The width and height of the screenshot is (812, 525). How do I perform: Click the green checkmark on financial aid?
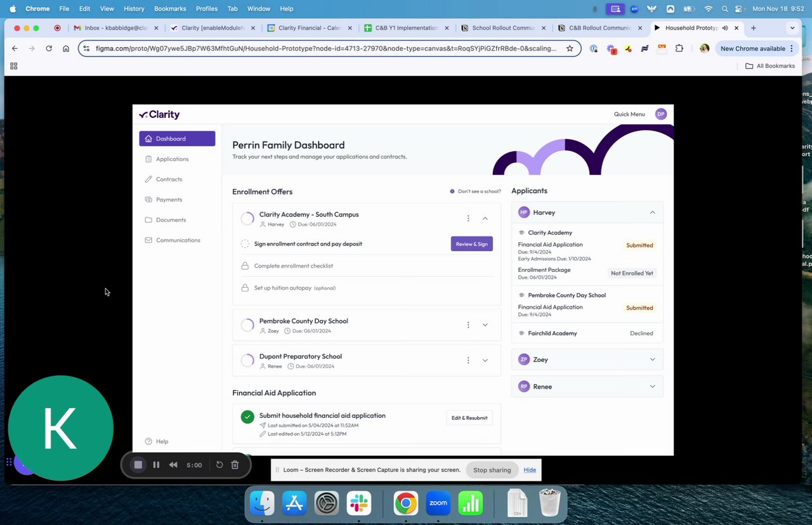(247, 417)
